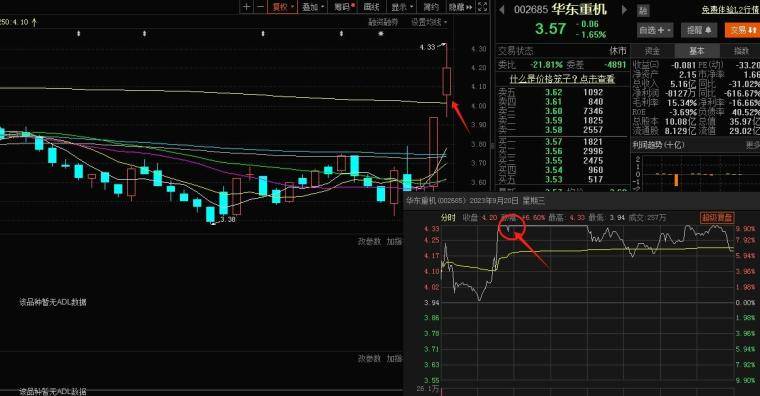Screen dimensions: 760x396
Task: Zoom in chart with plus icon
Action: tap(247, 7)
